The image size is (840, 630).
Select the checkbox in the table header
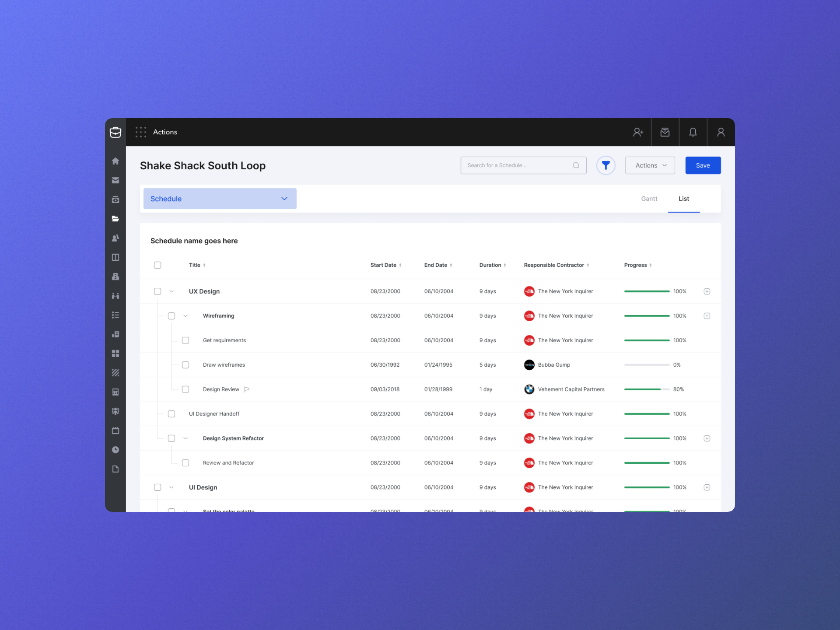pyautogui.click(x=157, y=265)
